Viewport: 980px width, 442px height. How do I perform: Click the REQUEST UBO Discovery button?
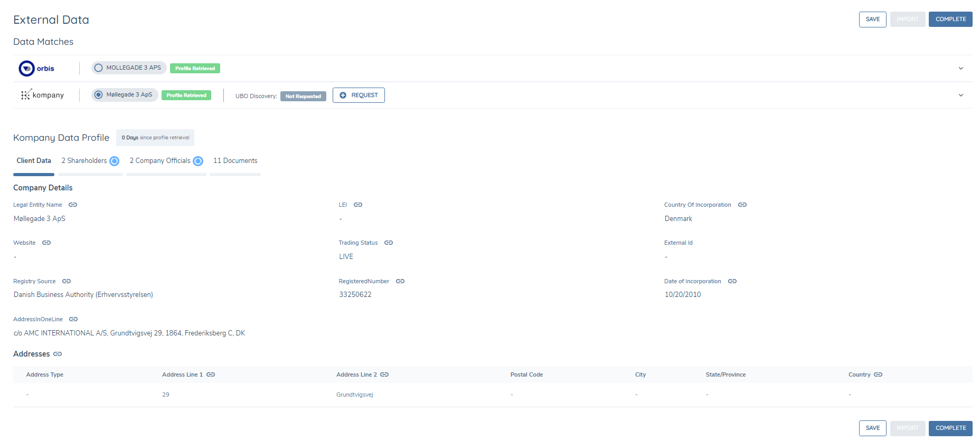tap(359, 95)
